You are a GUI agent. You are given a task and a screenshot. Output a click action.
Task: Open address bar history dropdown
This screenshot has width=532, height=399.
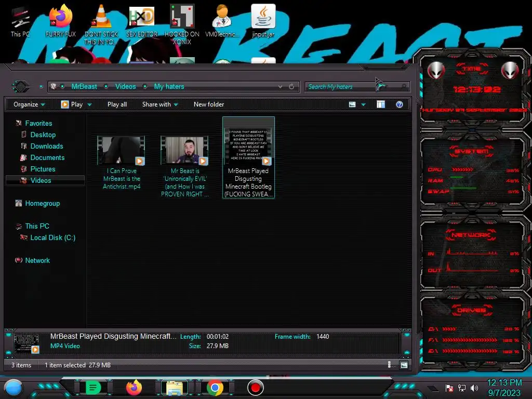(x=280, y=87)
